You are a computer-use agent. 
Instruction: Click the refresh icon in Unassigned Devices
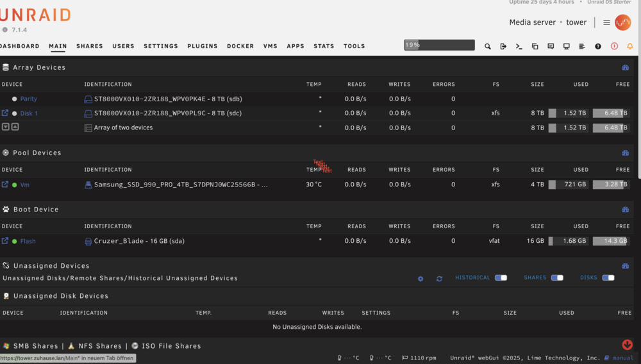pos(439,279)
